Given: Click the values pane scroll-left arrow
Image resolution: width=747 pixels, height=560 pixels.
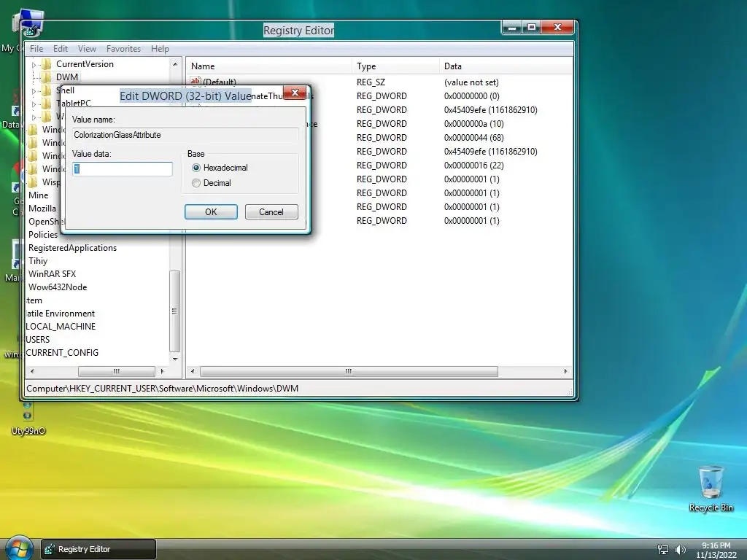Looking at the screenshot, I should [193, 371].
